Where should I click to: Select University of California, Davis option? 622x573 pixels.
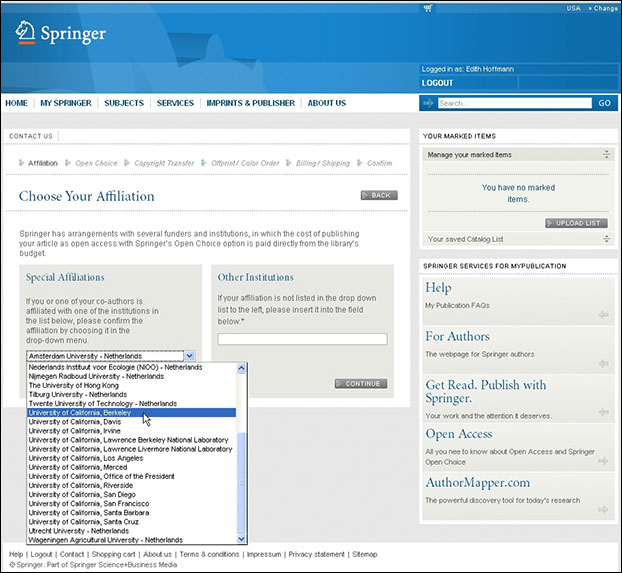(131, 422)
